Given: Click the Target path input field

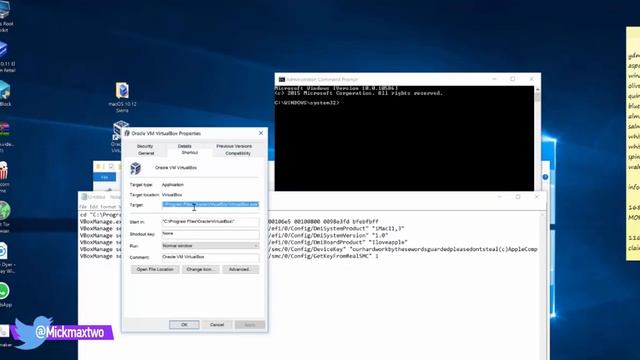Looking at the screenshot, I should point(210,204).
